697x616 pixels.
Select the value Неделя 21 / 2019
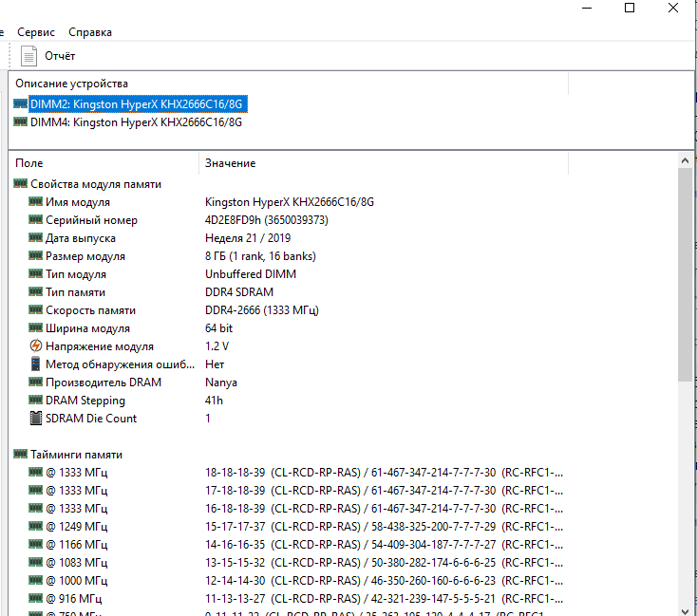pyautogui.click(x=248, y=238)
